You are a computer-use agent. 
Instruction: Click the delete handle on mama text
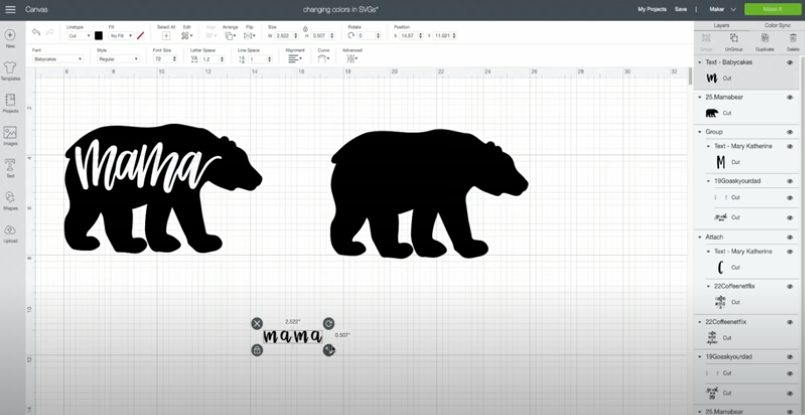[257, 323]
